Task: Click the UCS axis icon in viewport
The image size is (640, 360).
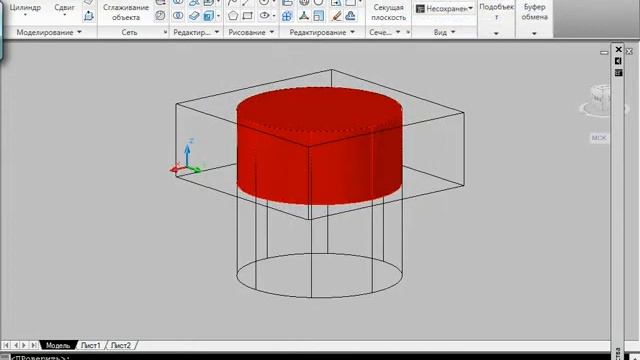Action: (186, 157)
